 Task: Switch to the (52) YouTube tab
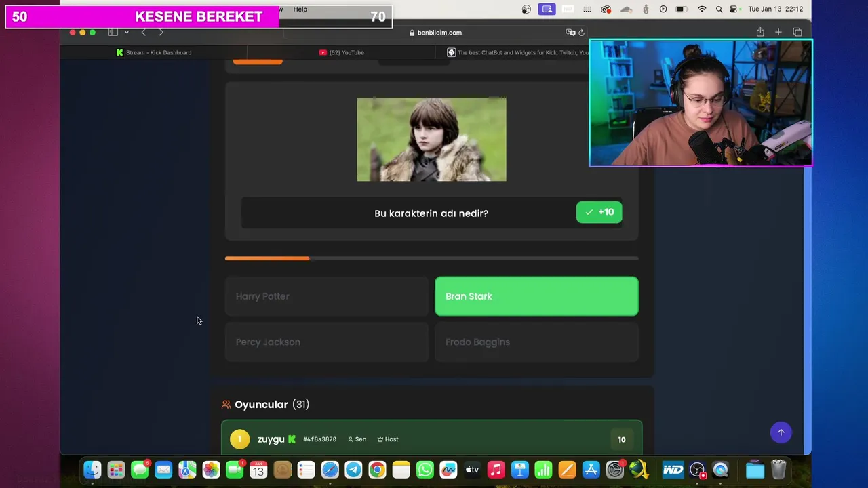pos(342,52)
